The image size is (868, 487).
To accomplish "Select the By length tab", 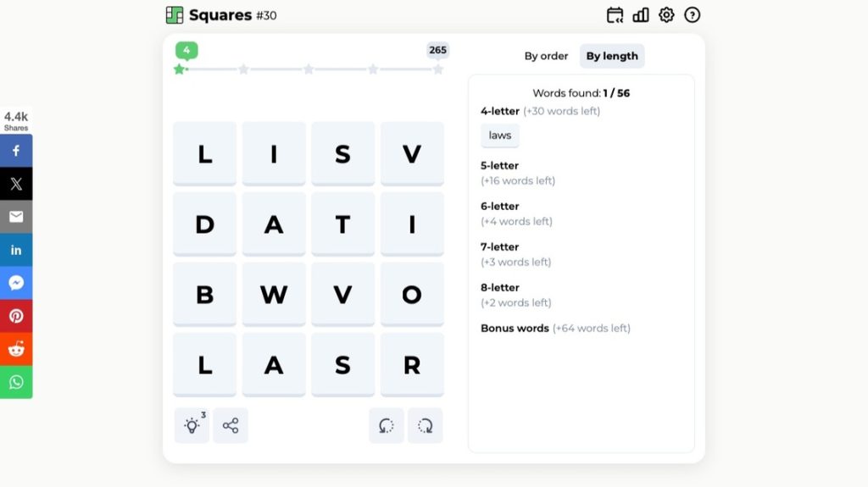I will click(612, 56).
